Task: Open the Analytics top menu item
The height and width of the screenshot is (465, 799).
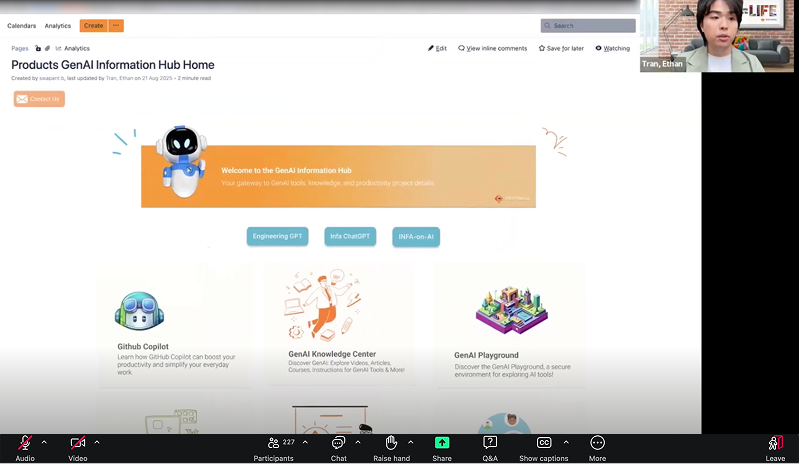Action: tap(58, 26)
